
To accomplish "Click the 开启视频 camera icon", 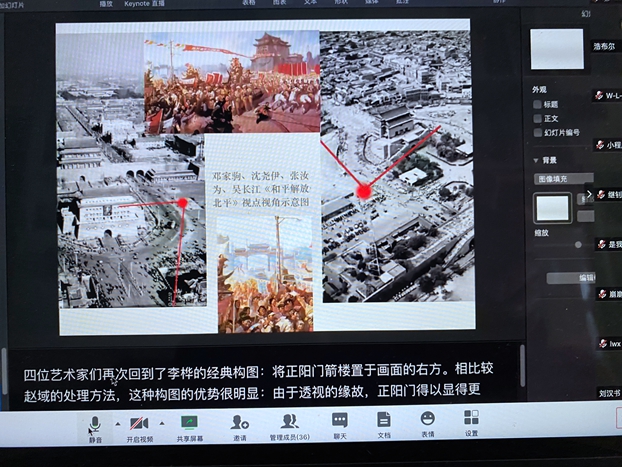I will point(139,423).
